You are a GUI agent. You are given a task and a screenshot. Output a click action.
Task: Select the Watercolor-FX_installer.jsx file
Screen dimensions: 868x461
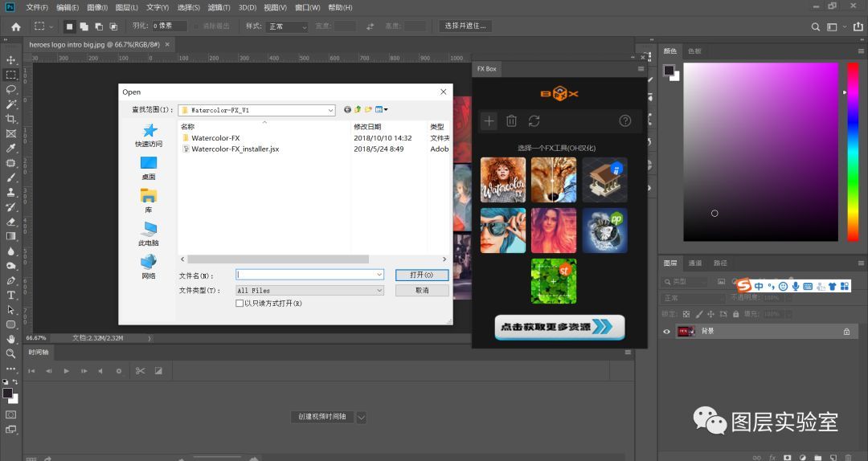tap(235, 149)
